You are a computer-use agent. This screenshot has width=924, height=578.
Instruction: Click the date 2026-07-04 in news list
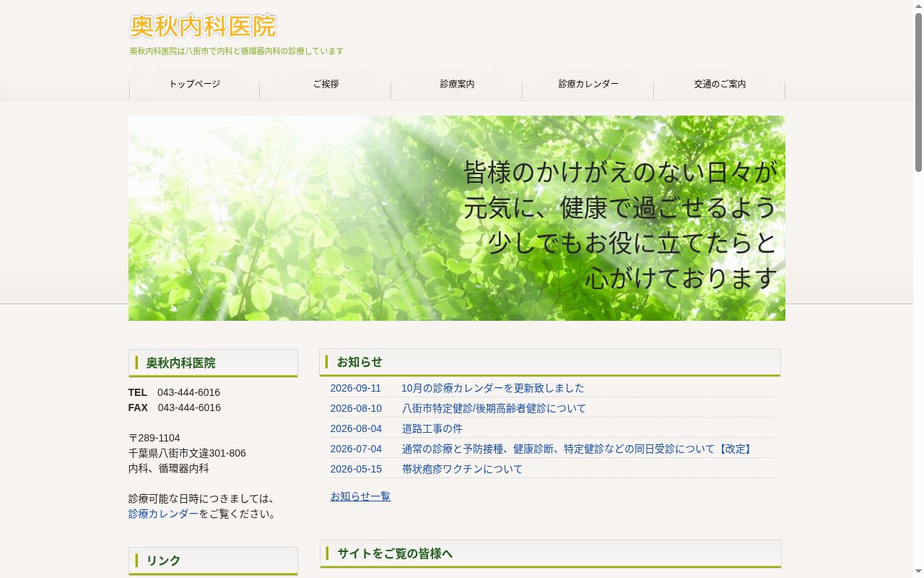coord(356,449)
